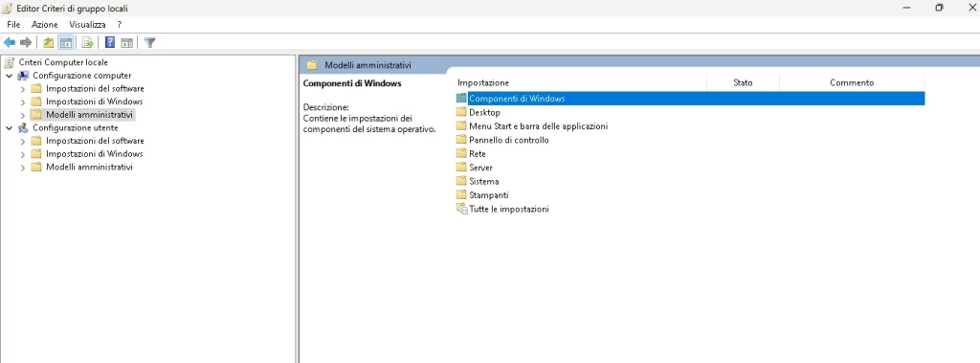
Task: Expand Impostazioni del software under Configurazione utente
Action: pyautogui.click(x=23, y=141)
